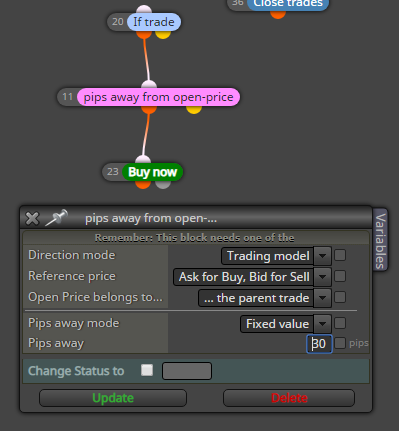Select the 'Buy now' block

pos(153,172)
